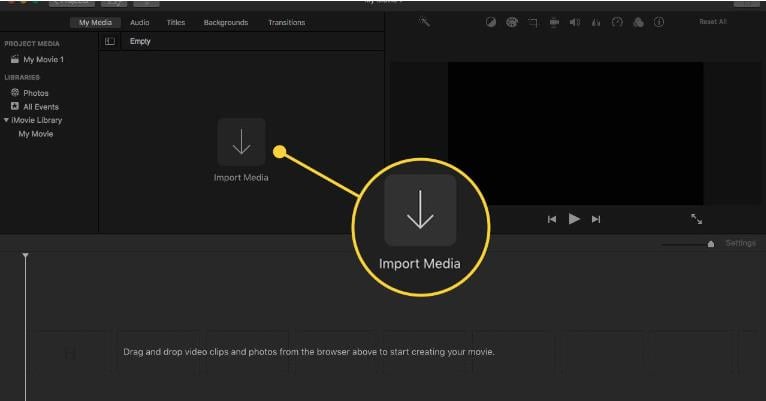Viewport: 766px width, 401px height.
Task: Click the timeline zoom slider knob
Action: (x=711, y=244)
